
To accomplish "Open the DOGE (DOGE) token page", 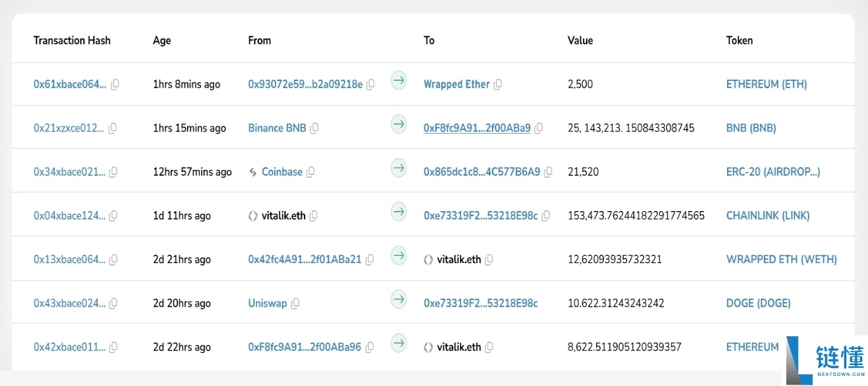I will pos(758,304).
